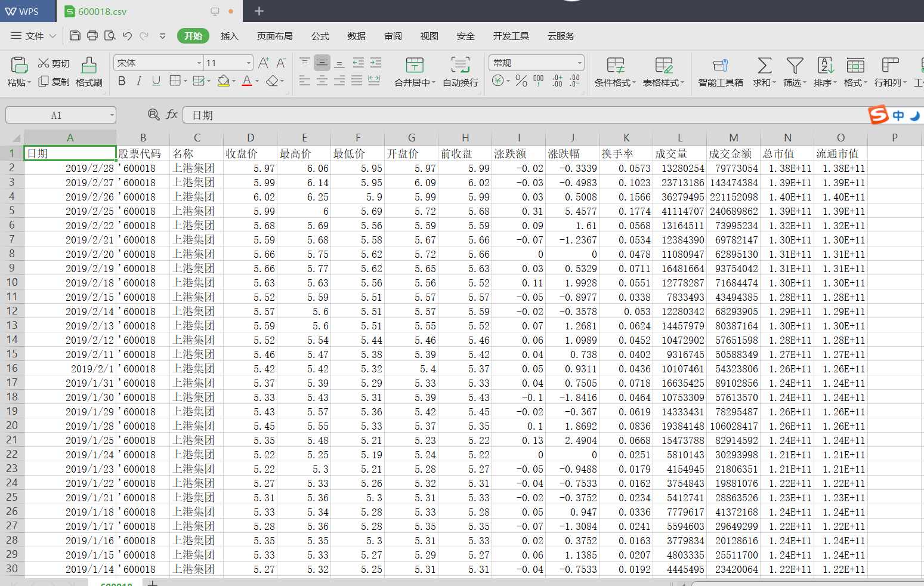Decrease font size with A- icon
The image size is (924, 586).
281,63
